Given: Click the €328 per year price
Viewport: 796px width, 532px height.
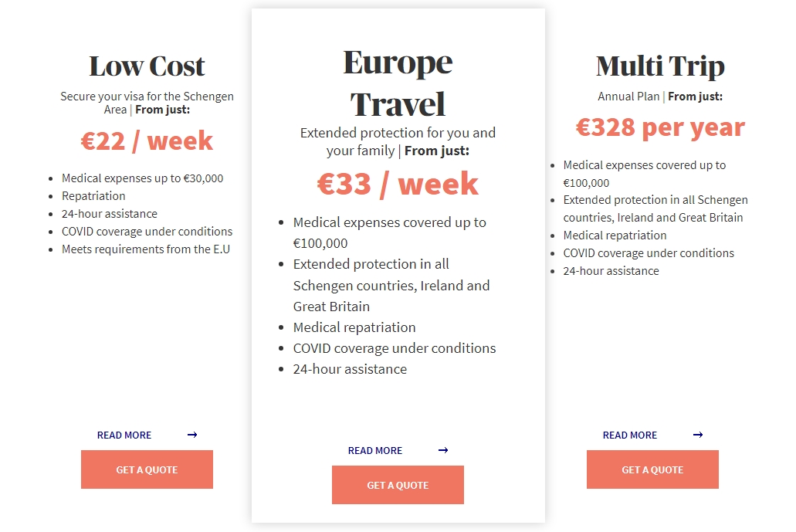Looking at the screenshot, I should click(x=660, y=127).
